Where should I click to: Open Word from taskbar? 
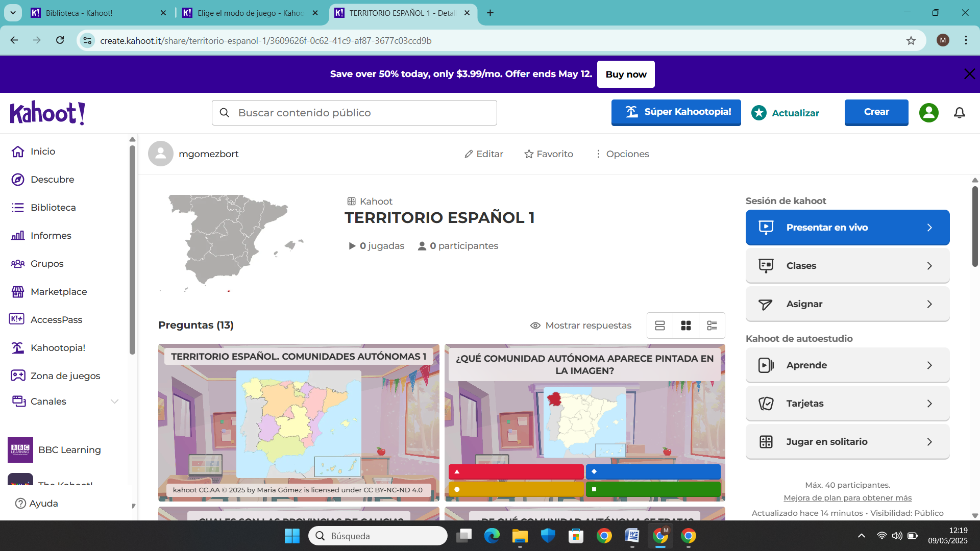(632, 536)
